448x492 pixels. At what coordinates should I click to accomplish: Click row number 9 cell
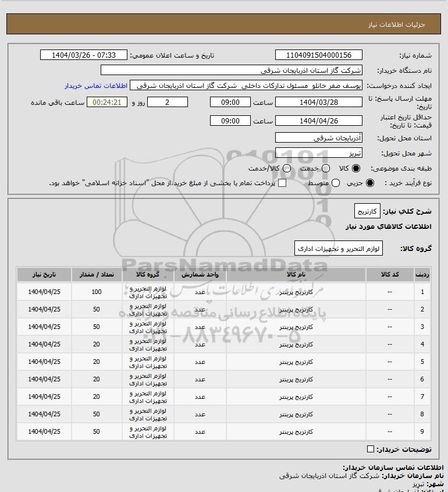point(422,432)
